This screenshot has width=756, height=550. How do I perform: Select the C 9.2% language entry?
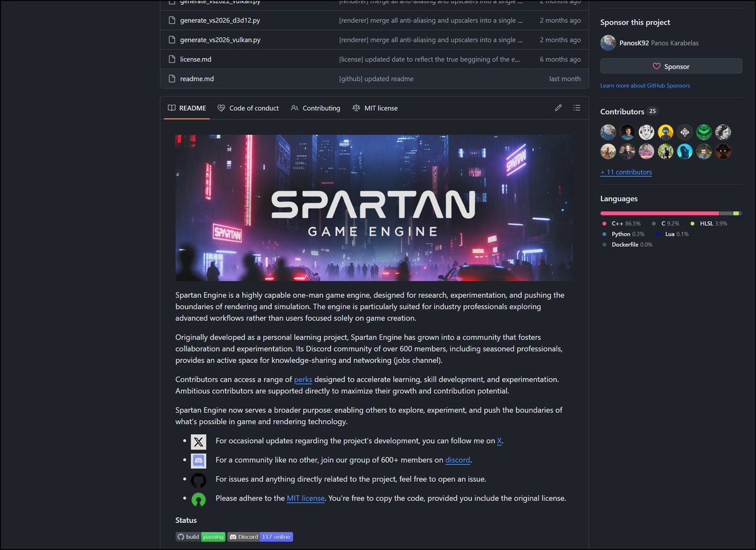click(665, 224)
